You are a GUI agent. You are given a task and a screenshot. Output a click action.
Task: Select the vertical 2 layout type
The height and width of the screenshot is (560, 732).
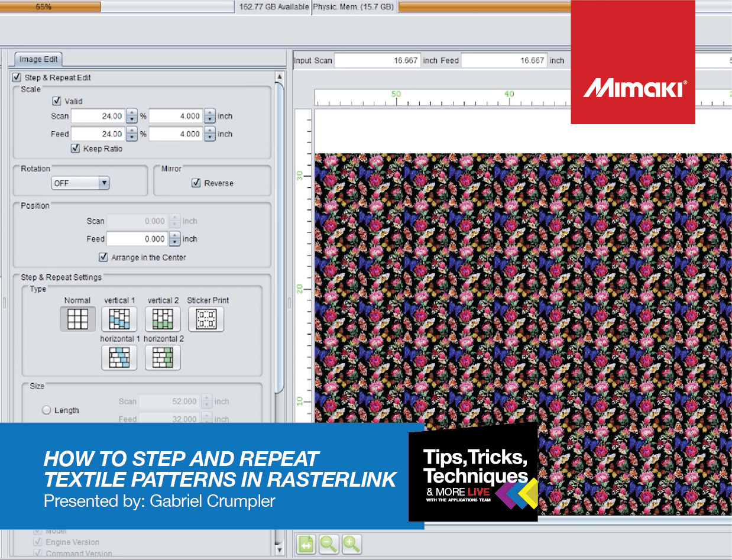tap(163, 319)
